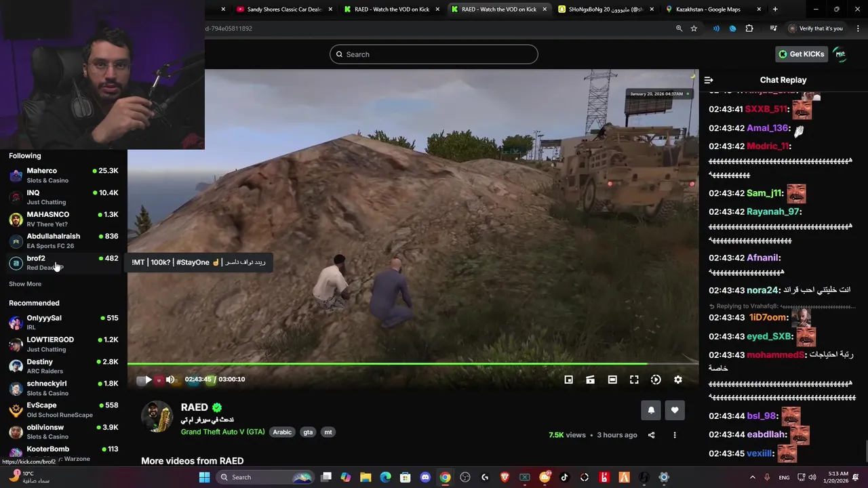Open Destiny recommended channel
The width and height of the screenshot is (868, 488).
pos(64,366)
